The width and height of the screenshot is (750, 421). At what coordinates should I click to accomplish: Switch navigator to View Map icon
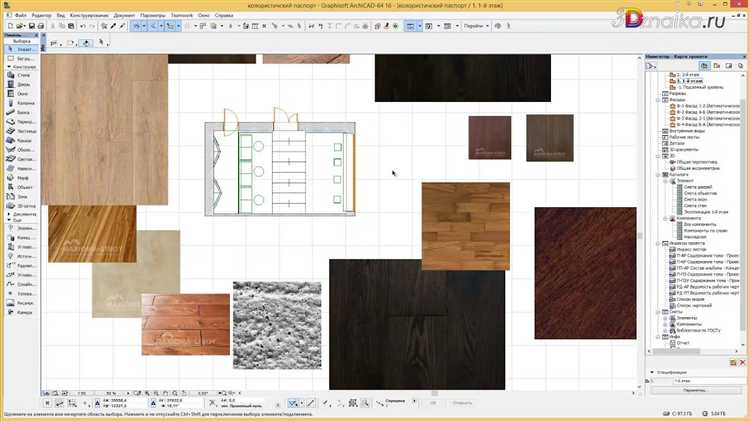point(717,66)
